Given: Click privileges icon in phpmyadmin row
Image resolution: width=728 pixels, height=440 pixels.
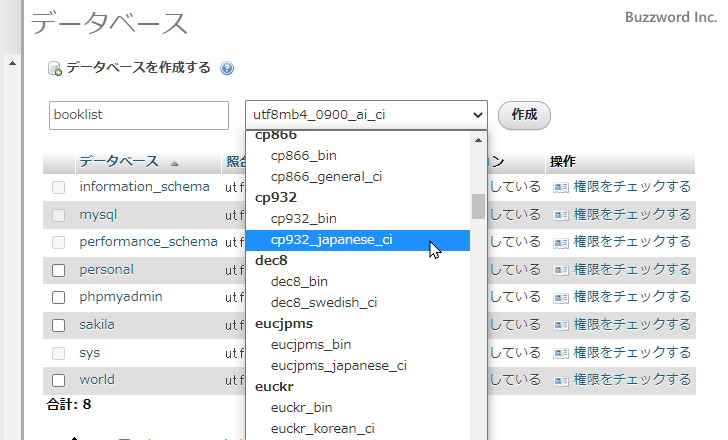Looking at the screenshot, I should (561, 298).
